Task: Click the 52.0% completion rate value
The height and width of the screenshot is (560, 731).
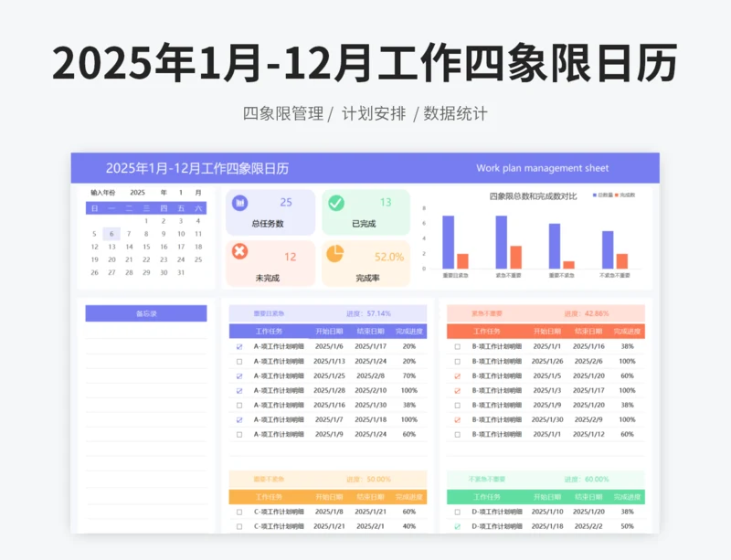Action: (389, 257)
